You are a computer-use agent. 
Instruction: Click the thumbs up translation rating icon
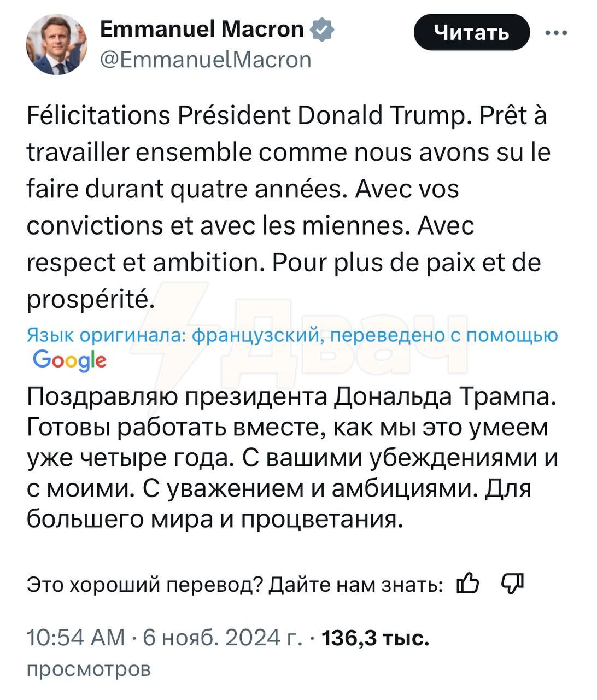467,584
